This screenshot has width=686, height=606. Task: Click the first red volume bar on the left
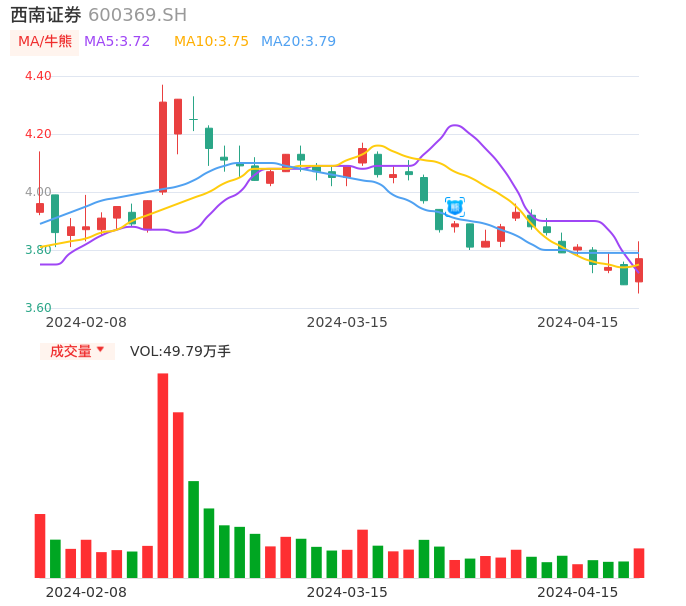tap(40, 545)
